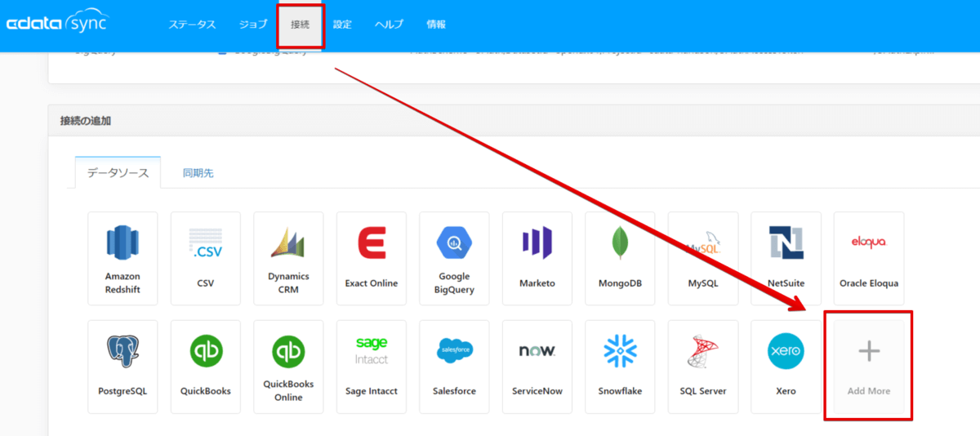Switch to the データソース tab
980x436 pixels.
118,173
